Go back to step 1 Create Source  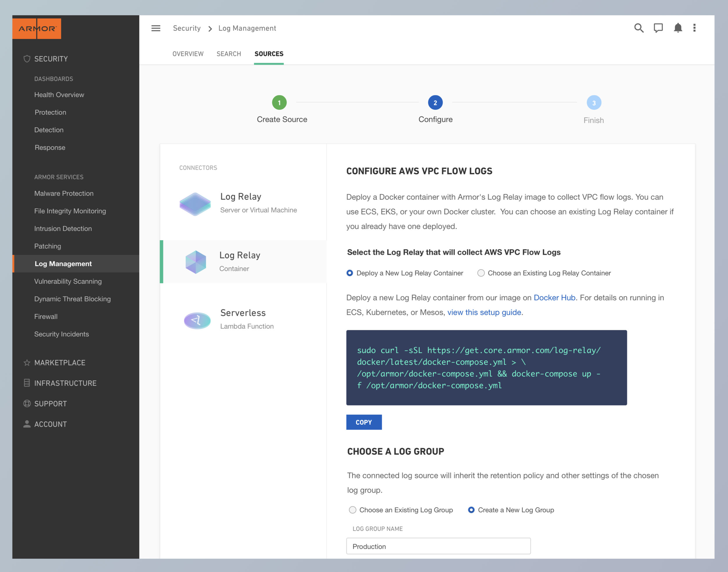tap(279, 103)
